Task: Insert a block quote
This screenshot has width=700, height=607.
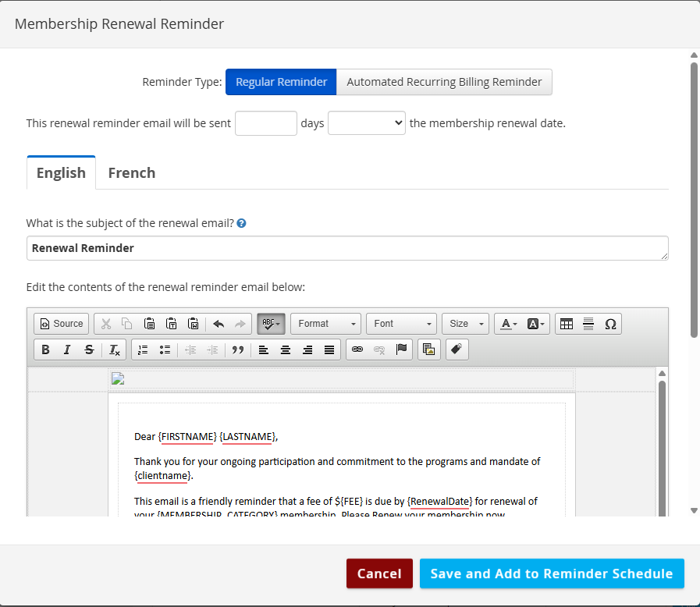Action: 238,350
